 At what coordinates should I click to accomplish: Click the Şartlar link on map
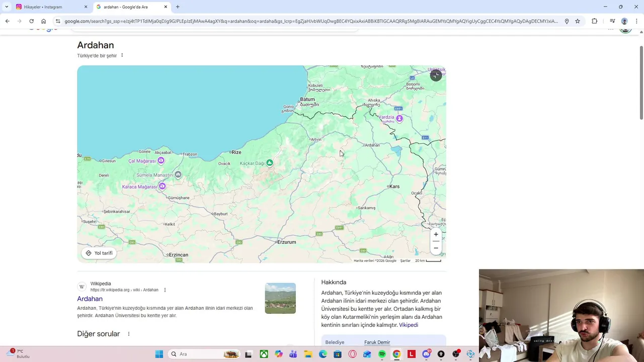(x=405, y=260)
